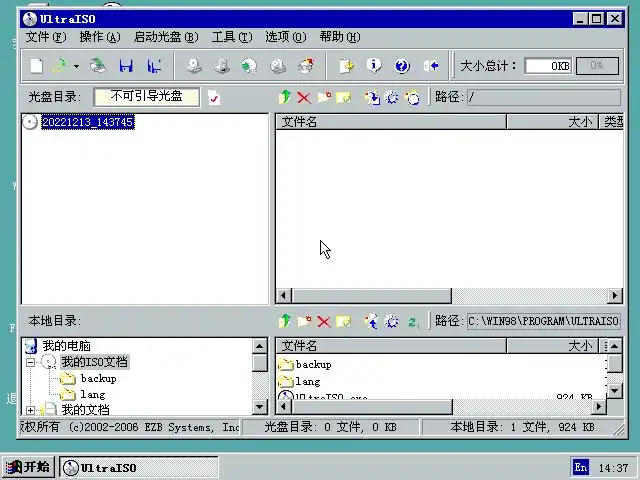Open the dropdown arrow next to the Open icon
Image resolution: width=640 pixels, height=480 pixels.
[76, 66]
